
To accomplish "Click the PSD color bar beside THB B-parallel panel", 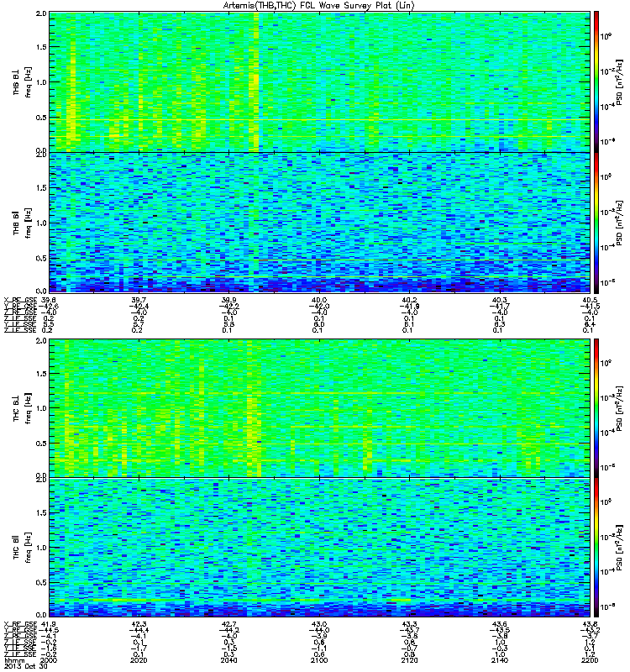I will [x=596, y=223].
